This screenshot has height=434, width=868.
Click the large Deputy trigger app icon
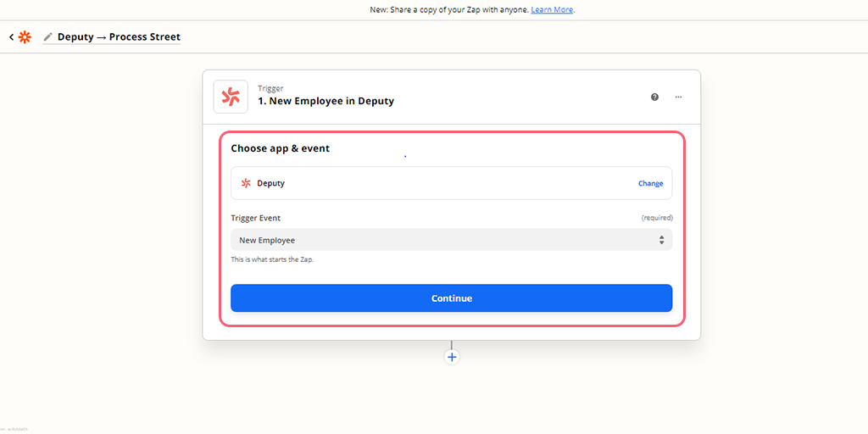click(231, 97)
